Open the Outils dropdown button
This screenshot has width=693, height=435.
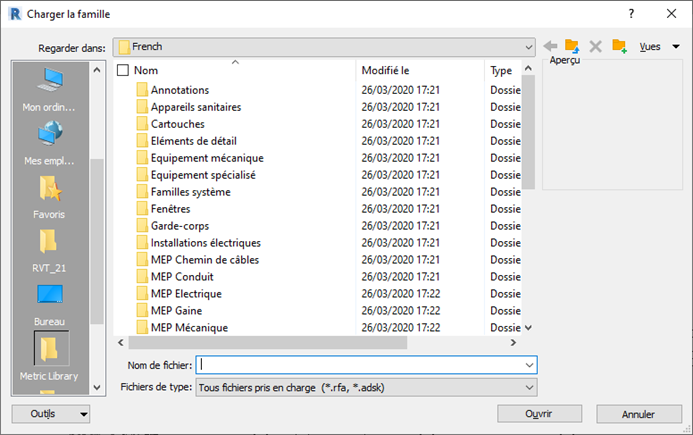pos(51,414)
